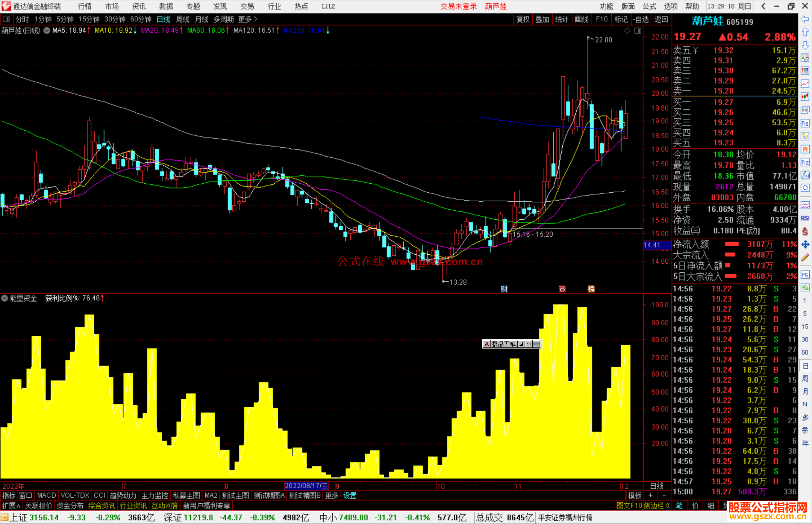Switch to the 周线 period tab
This screenshot has height=524, width=812.
tap(183, 19)
